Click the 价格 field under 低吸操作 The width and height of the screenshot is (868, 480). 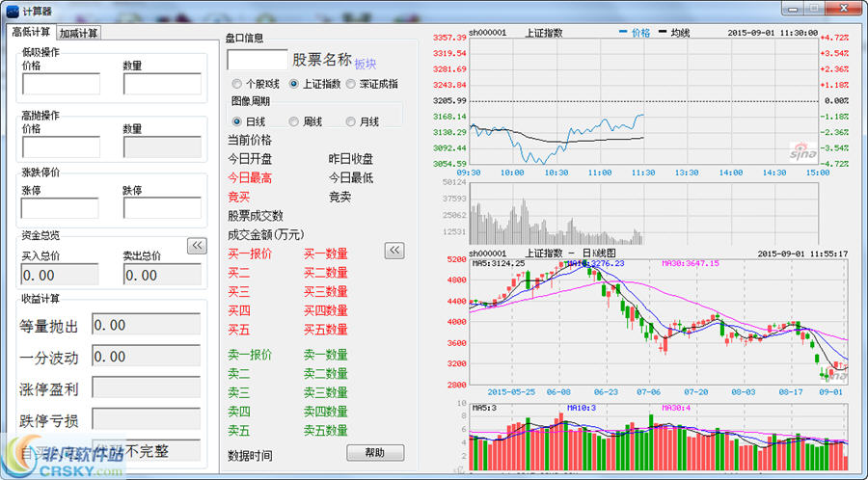(60, 84)
